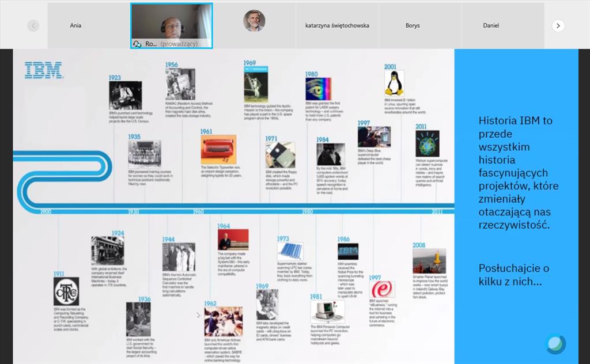Viewport: 590px width, 364px height.
Task: Click the "Historia IBM to przede wszystkim" paragraph
Action: [519, 173]
